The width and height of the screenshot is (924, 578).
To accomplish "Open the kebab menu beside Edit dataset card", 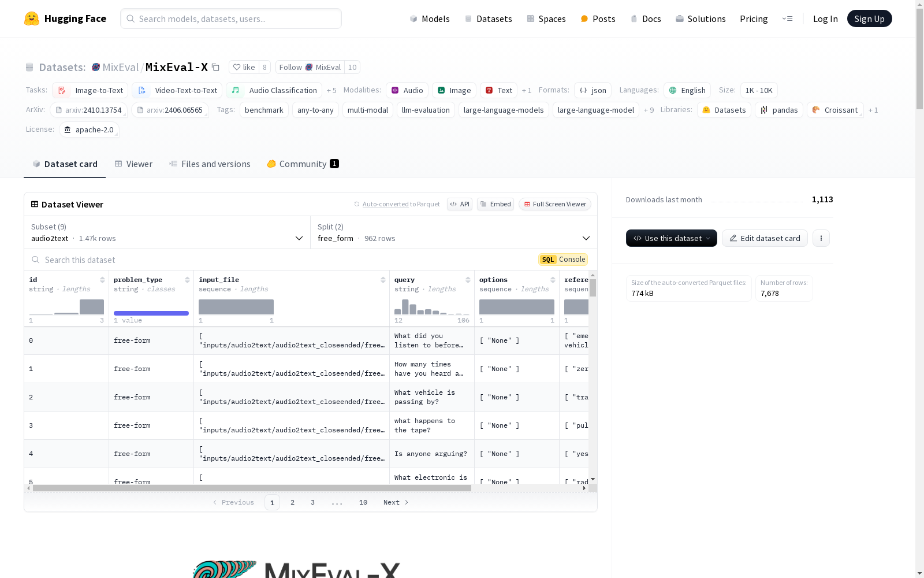I will click(821, 238).
